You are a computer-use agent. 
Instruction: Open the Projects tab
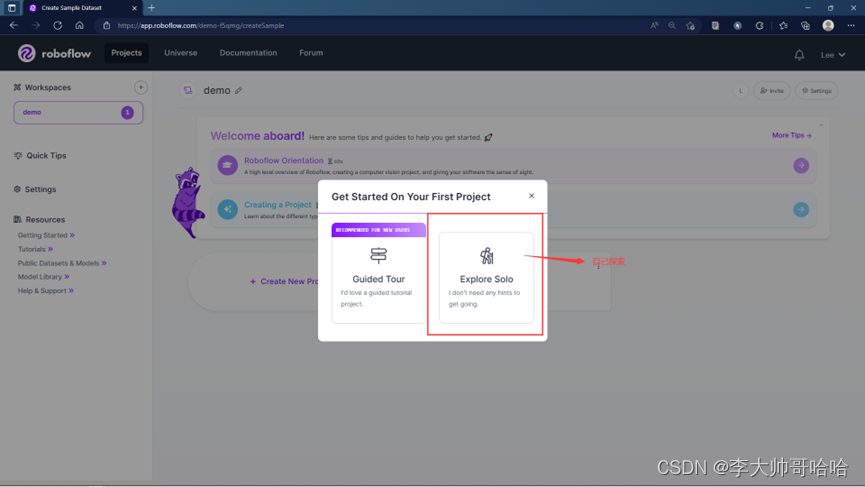[126, 53]
